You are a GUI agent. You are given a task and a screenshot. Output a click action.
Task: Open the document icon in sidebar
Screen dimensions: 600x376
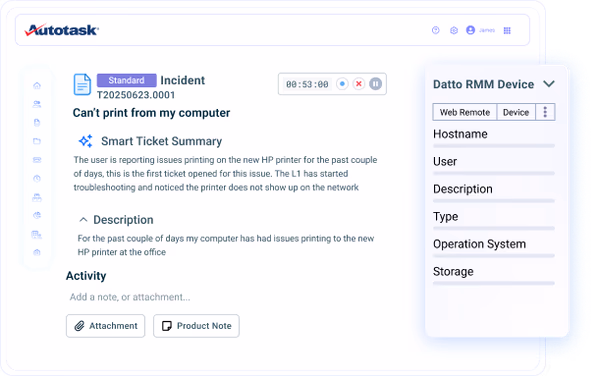coord(37,122)
